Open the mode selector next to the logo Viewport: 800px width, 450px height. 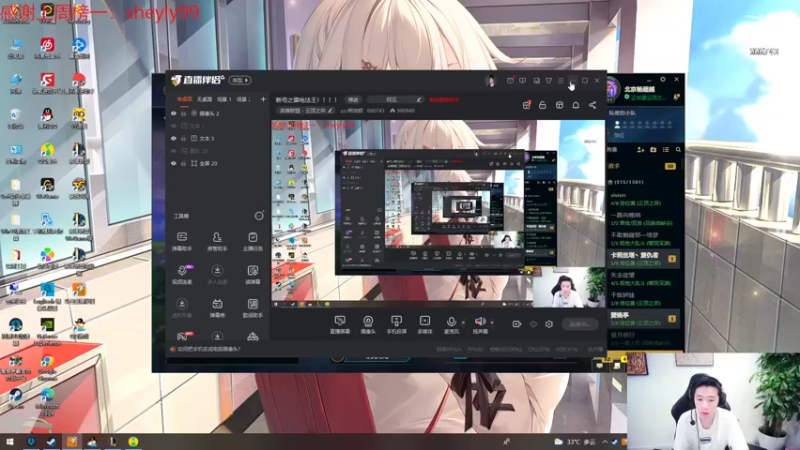pyautogui.click(x=240, y=80)
